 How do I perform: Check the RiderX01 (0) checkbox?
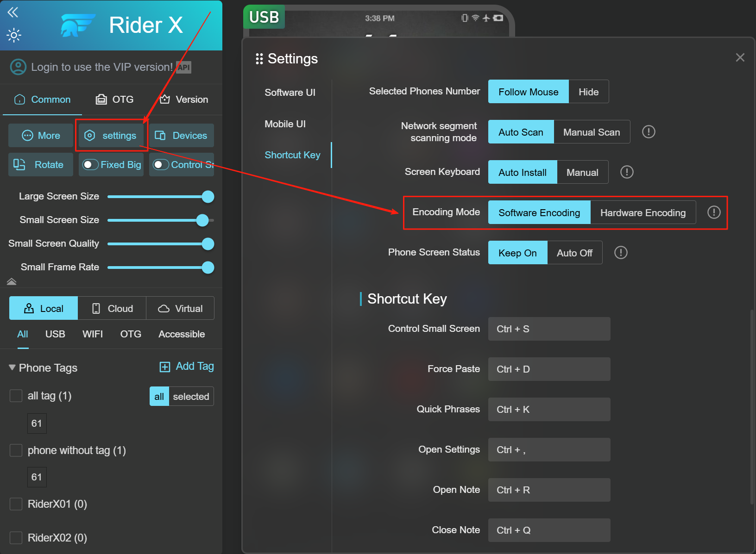16,504
